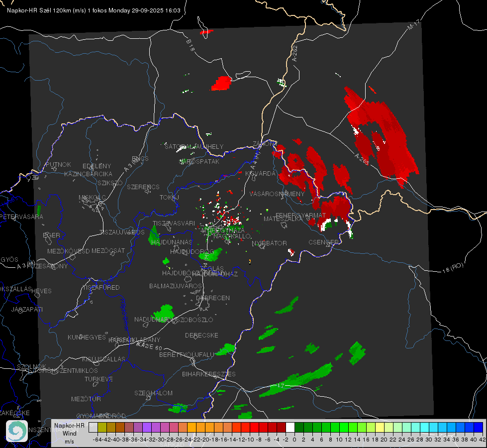Select the SZIKSZÓ label
This screenshot has width=487, height=448.
point(110,183)
